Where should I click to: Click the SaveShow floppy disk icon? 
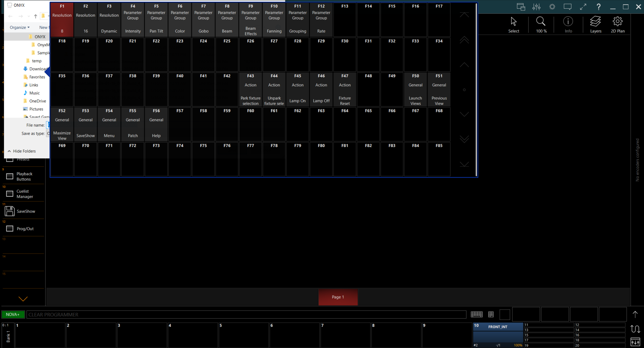point(10,211)
